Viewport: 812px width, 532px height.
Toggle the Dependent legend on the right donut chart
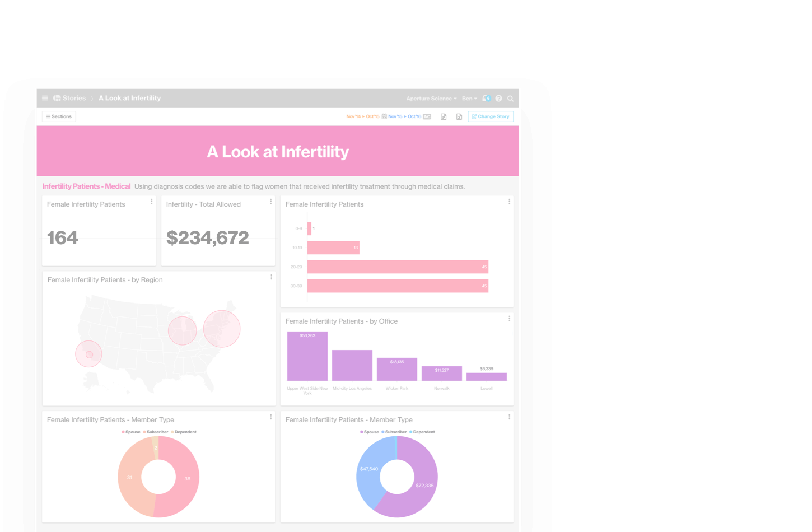pos(423,432)
